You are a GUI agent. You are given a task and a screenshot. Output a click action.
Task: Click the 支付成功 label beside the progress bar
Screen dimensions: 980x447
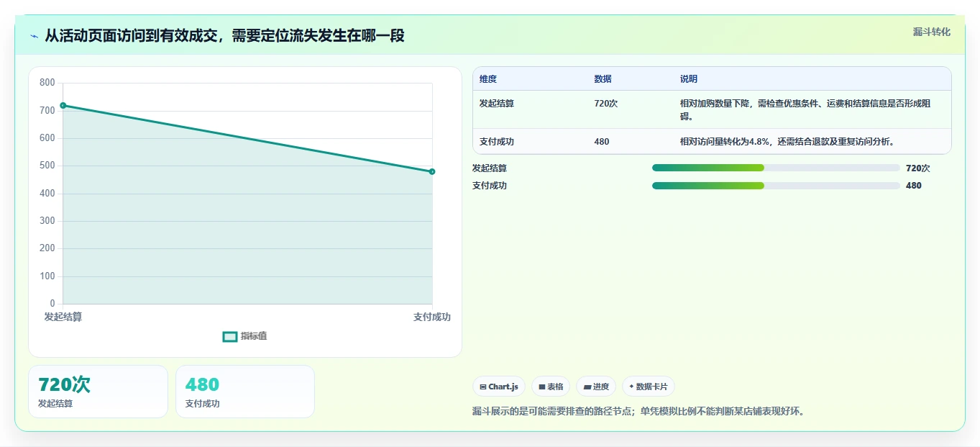(x=490, y=186)
